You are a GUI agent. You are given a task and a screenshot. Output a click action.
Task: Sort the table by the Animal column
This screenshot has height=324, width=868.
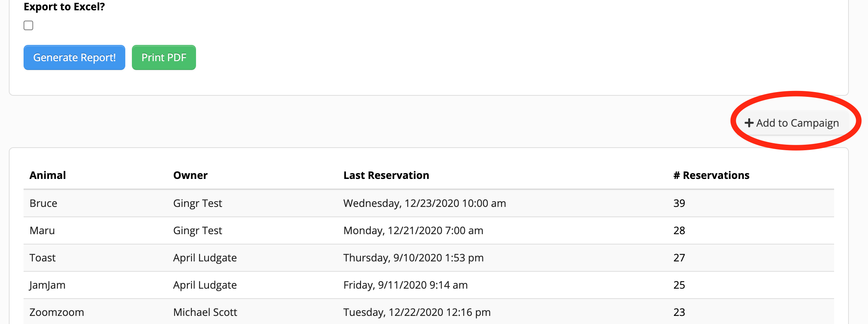coord(48,175)
